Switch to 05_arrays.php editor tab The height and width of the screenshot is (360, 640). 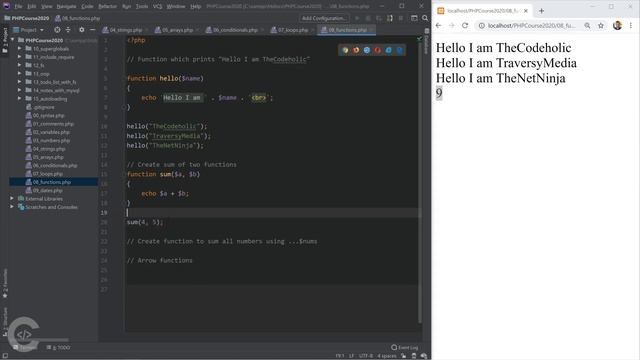pyautogui.click(x=178, y=30)
